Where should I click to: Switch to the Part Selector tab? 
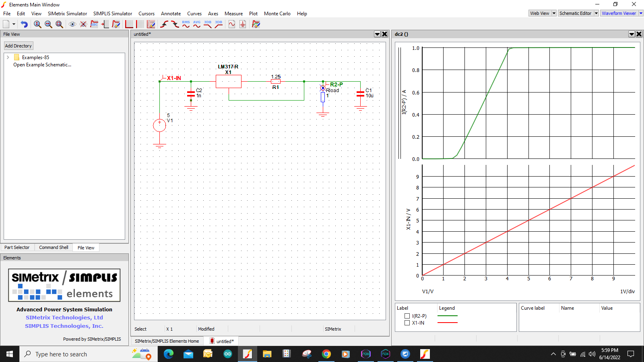click(17, 247)
